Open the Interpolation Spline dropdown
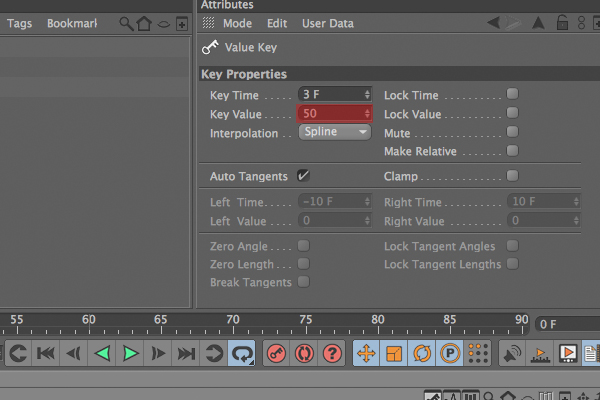Screen dimensions: 600x400 (x=335, y=132)
